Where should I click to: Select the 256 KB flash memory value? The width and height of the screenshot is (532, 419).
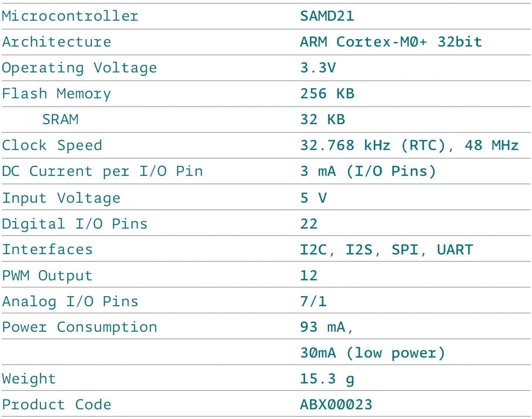pos(327,94)
